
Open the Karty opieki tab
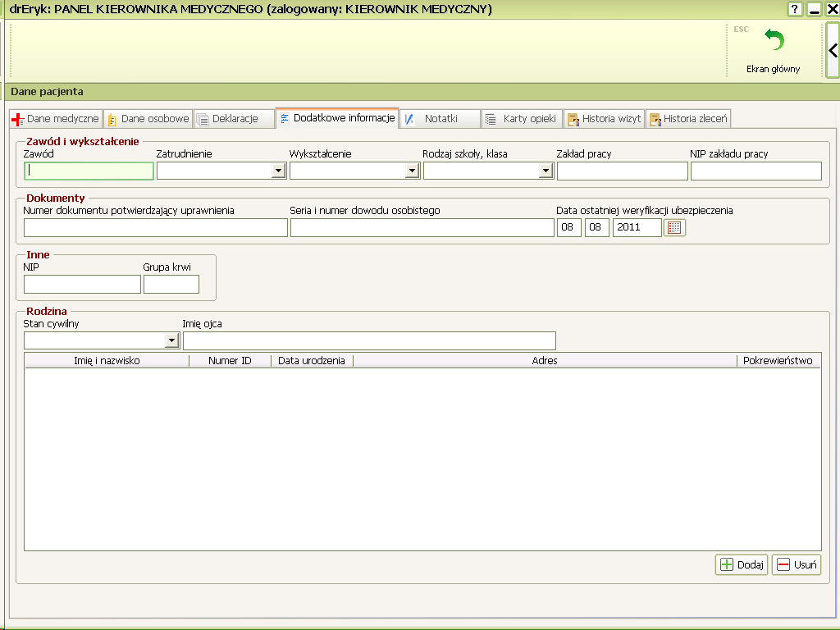[x=522, y=119]
